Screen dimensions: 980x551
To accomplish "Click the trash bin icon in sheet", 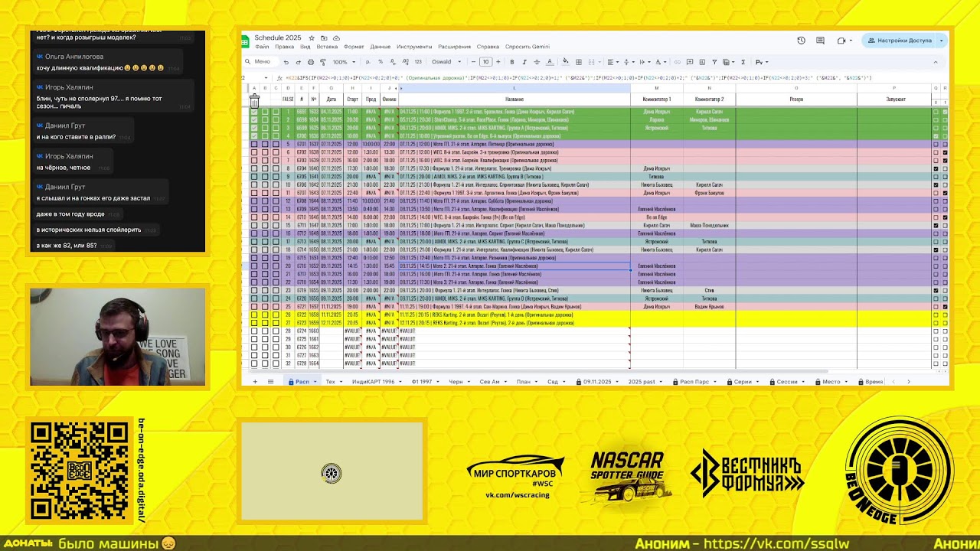I will click(254, 99).
